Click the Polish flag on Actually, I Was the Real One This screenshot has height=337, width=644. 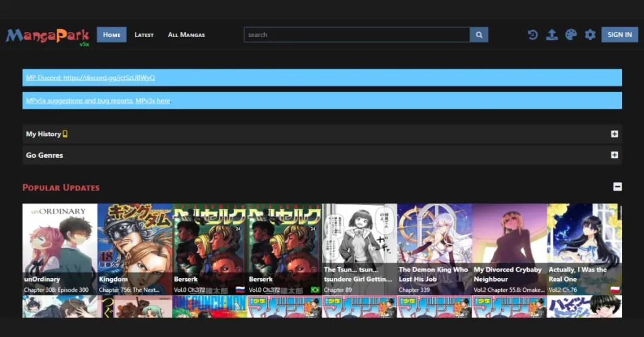(615, 290)
